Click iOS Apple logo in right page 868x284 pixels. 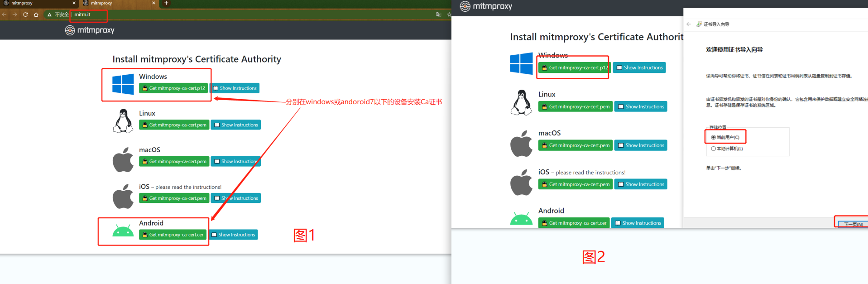click(x=522, y=183)
